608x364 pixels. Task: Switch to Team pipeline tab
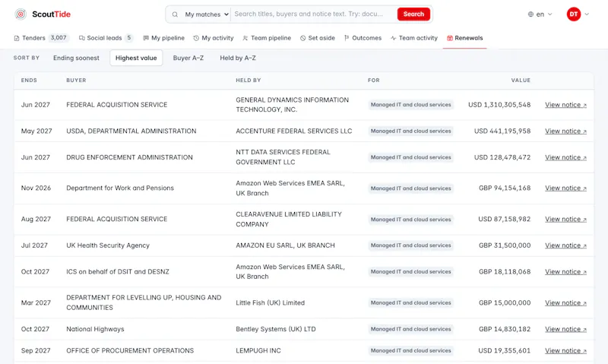tap(267, 38)
